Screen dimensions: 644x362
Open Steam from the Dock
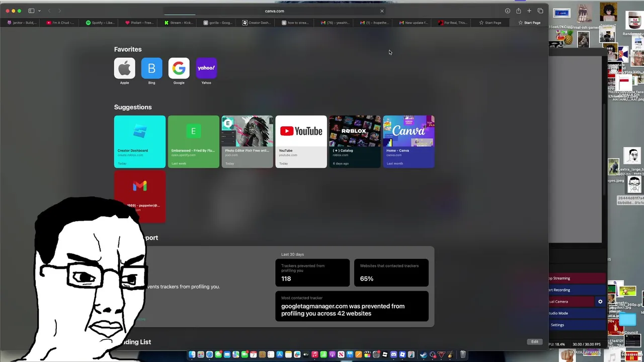tap(424, 354)
